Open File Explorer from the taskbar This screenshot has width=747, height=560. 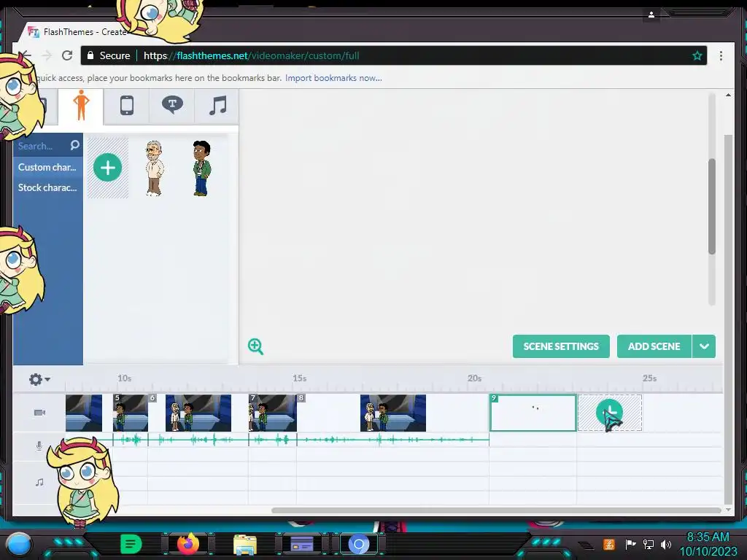pyautogui.click(x=245, y=544)
